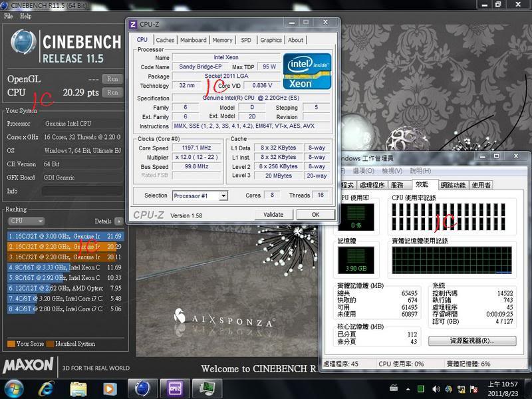Run the CPU benchmark in Cinebench
532x399 pixels.
pyautogui.click(x=112, y=92)
